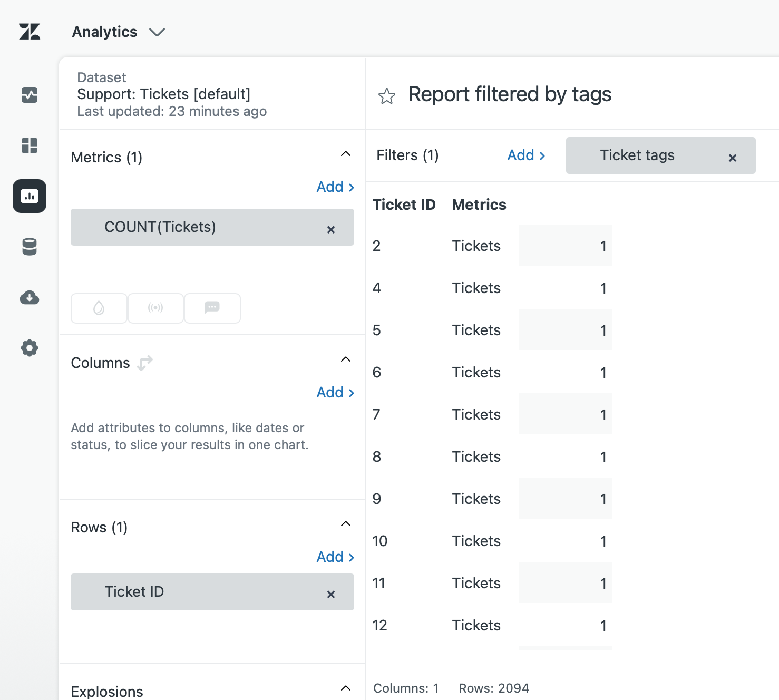Screen dimensions: 779x700
Task: Collapse the Columns section
Action: (346, 359)
